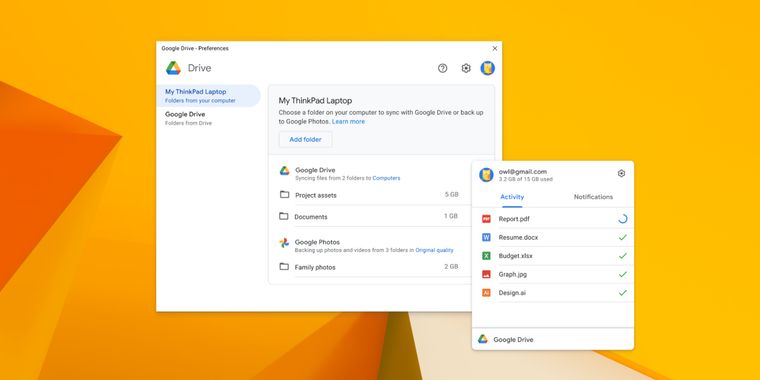Click the checkmark for Graph.jpg
The image size is (760, 380).
(623, 274)
